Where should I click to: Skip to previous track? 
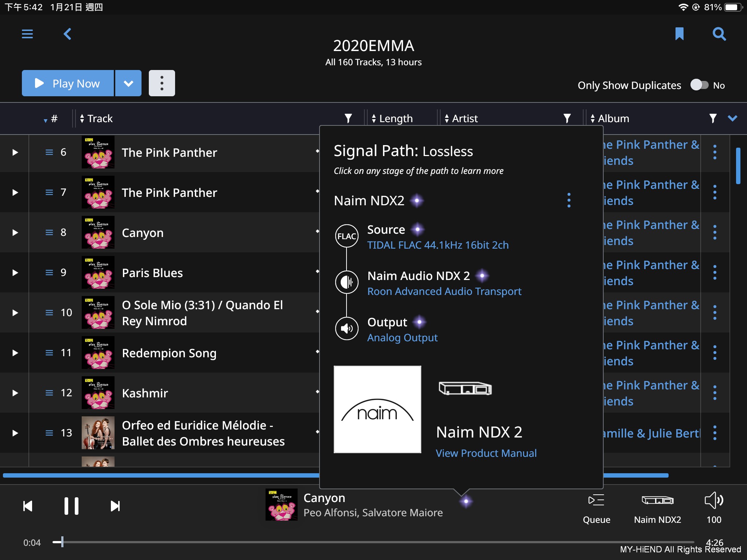tap(28, 506)
